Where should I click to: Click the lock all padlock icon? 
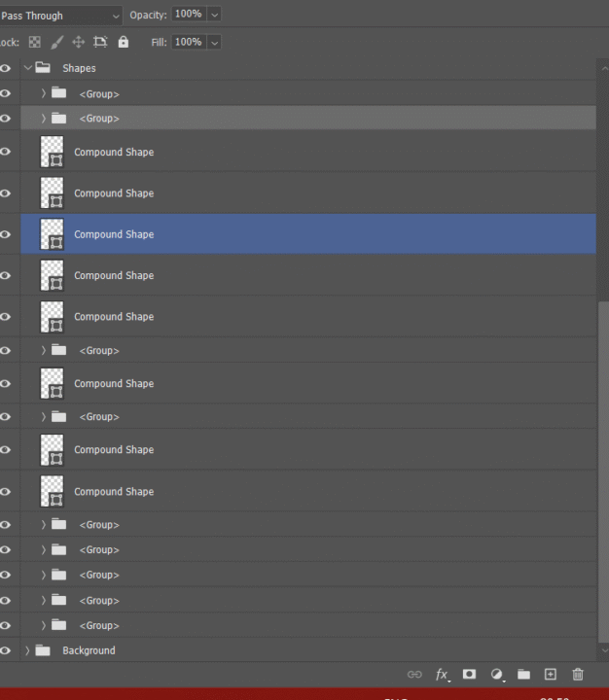click(x=123, y=42)
